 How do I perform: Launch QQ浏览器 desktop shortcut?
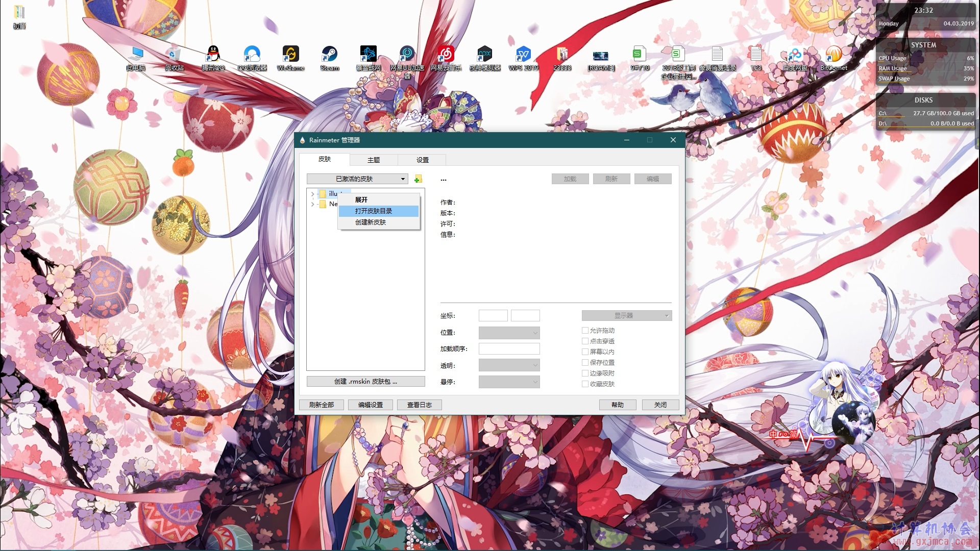[x=252, y=58]
